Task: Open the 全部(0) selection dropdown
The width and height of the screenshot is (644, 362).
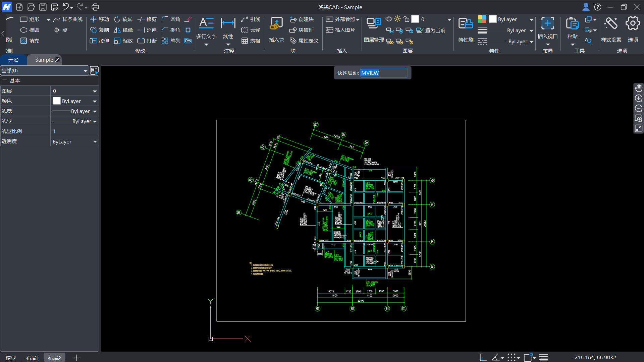Action: pyautogui.click(x=86, y=71)
